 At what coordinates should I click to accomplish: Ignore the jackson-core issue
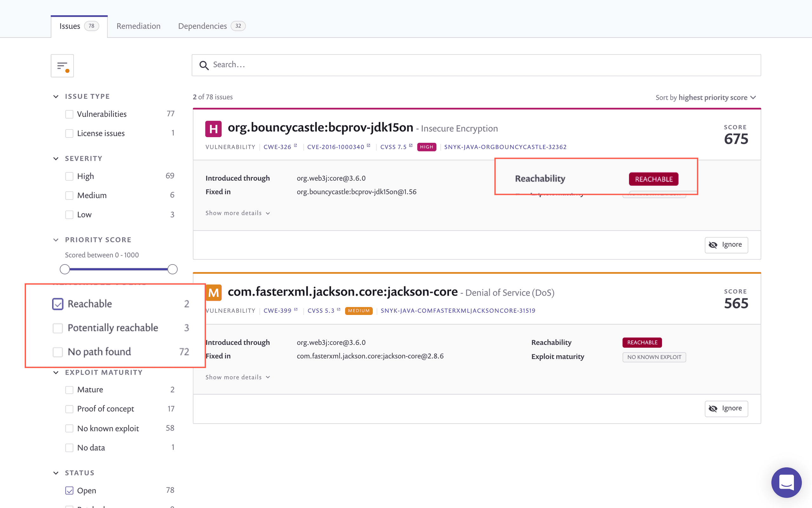click(x=726, y=409)
